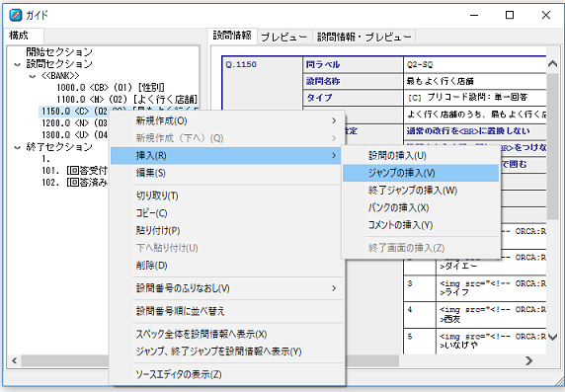Image resolution: width=565 pixels, height=392 pixels.
Task: Open the 挿入(R) submenu entry
Action: point(227,156)
